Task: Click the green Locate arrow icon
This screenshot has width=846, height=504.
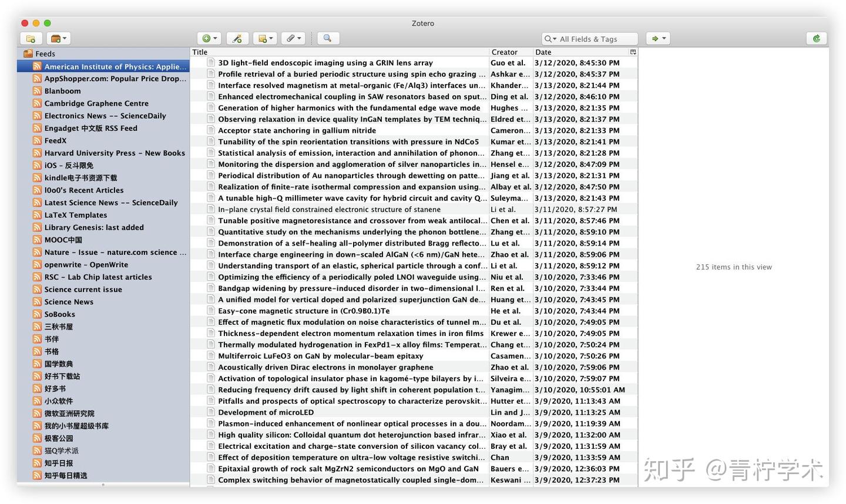Action: tap(654, 38)
